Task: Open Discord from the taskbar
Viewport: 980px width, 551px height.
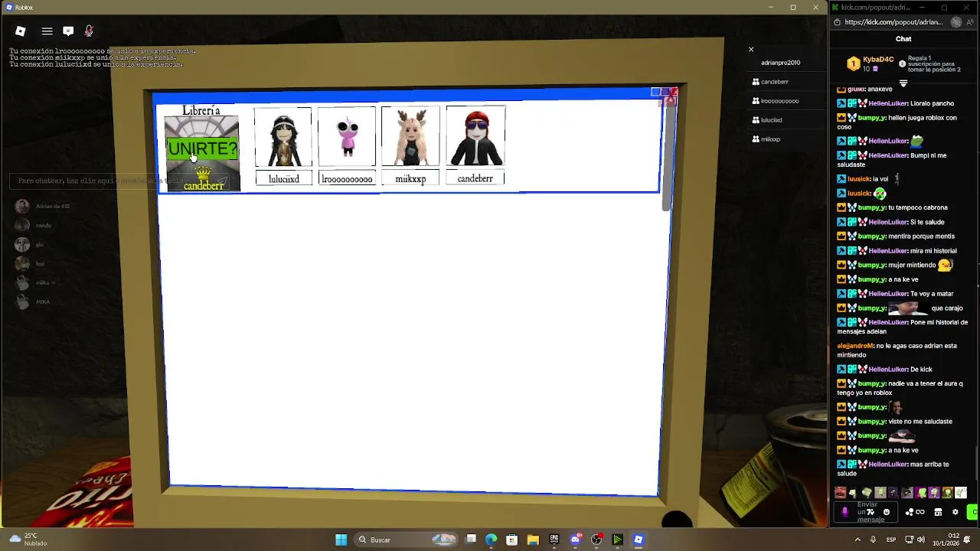Action: coord(575,540)
